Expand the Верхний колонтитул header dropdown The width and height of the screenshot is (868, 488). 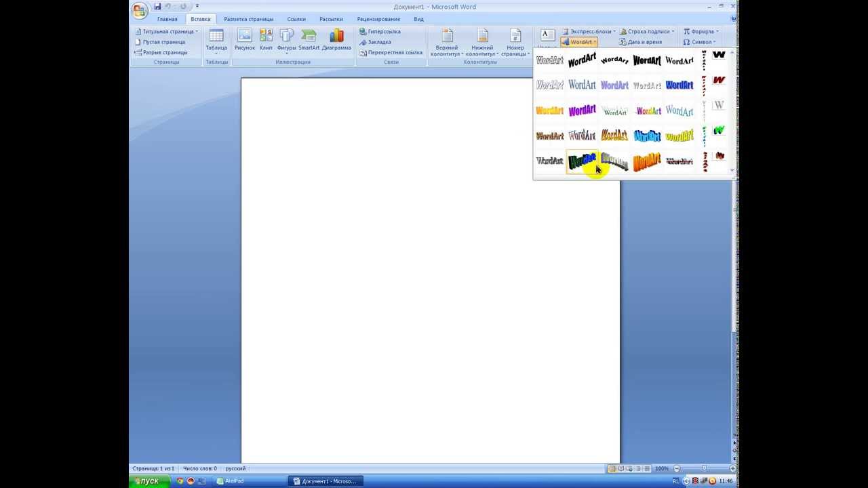pyautogui.click(x=447, y=43)
